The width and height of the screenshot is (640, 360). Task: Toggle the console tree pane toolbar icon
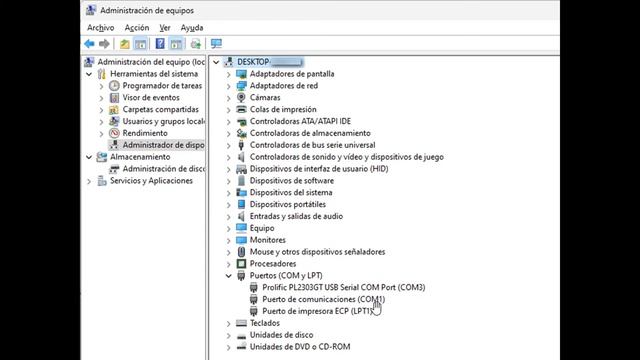[140, 44]
